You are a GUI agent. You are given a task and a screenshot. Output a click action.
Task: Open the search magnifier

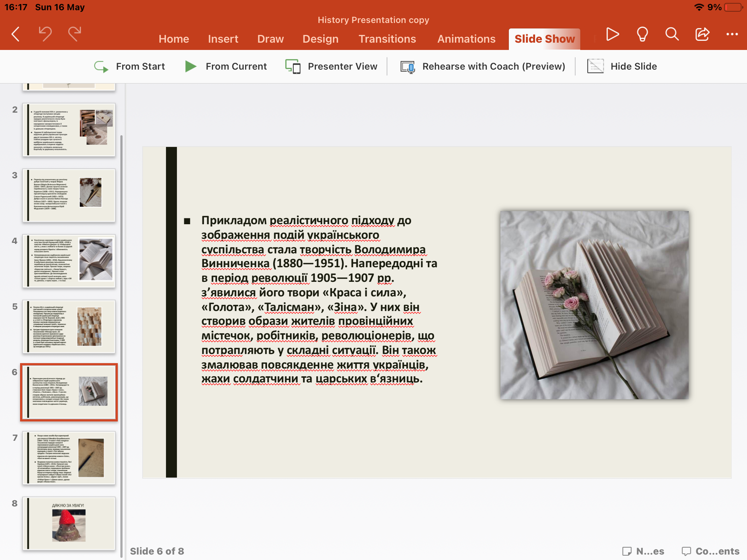click(672, 34)
